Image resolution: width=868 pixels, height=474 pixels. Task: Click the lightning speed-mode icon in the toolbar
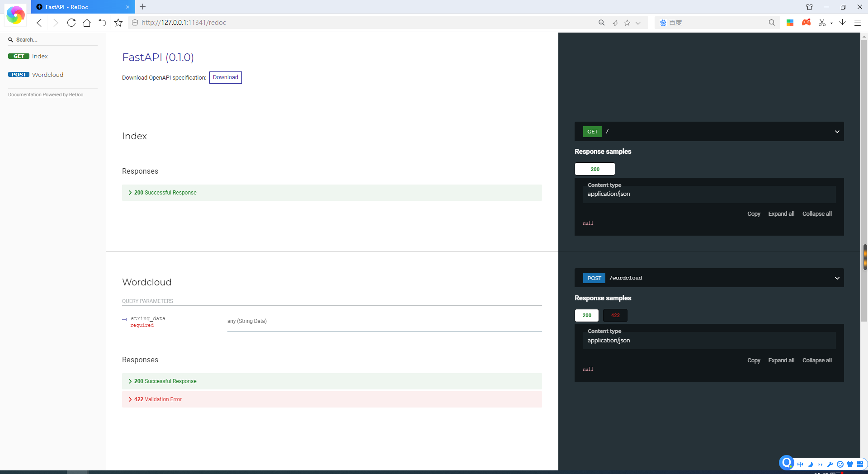615,23
